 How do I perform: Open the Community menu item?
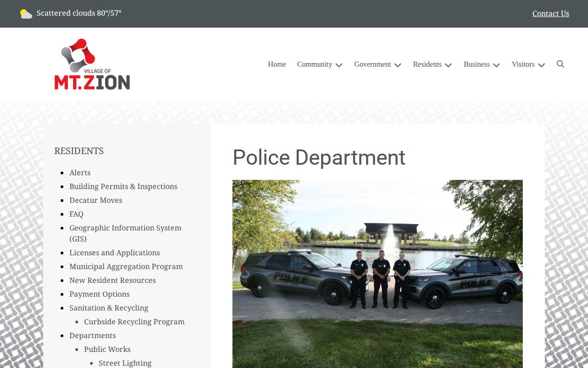[315, 64]
